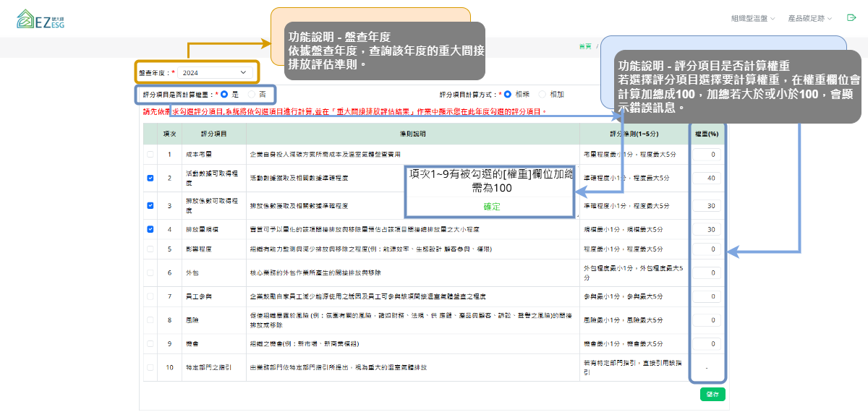Select 否 for 評分項目是否計算權重
868x412 pixels.
[x=252, y=94]
